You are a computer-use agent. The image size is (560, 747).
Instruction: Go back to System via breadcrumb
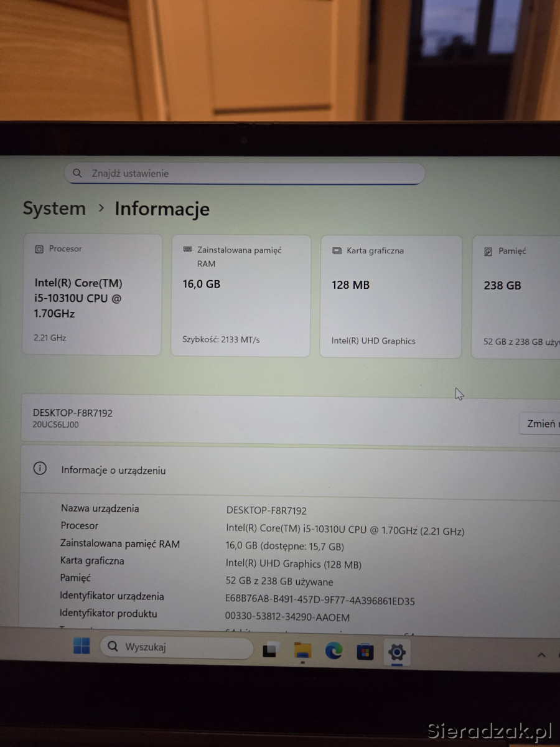click(x=54, y=209)
